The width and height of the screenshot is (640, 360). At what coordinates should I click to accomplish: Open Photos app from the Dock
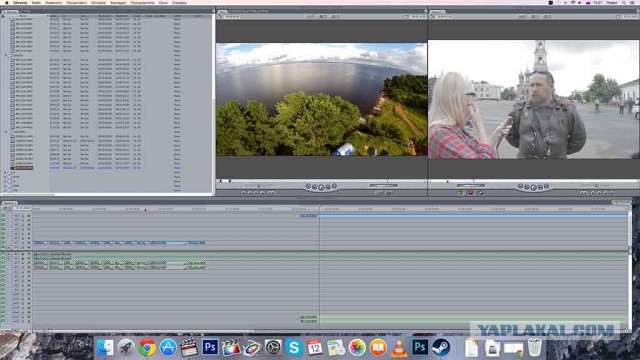[357, 348]
